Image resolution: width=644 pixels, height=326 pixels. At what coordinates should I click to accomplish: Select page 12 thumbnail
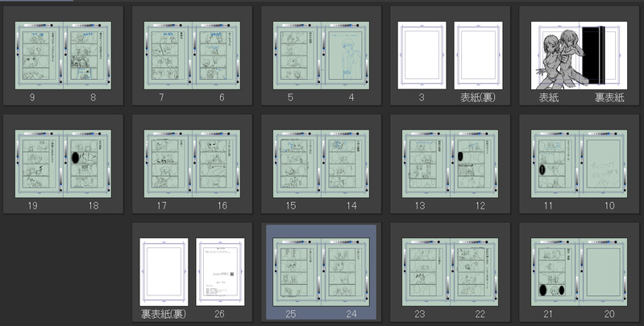[x=474, y=163]
